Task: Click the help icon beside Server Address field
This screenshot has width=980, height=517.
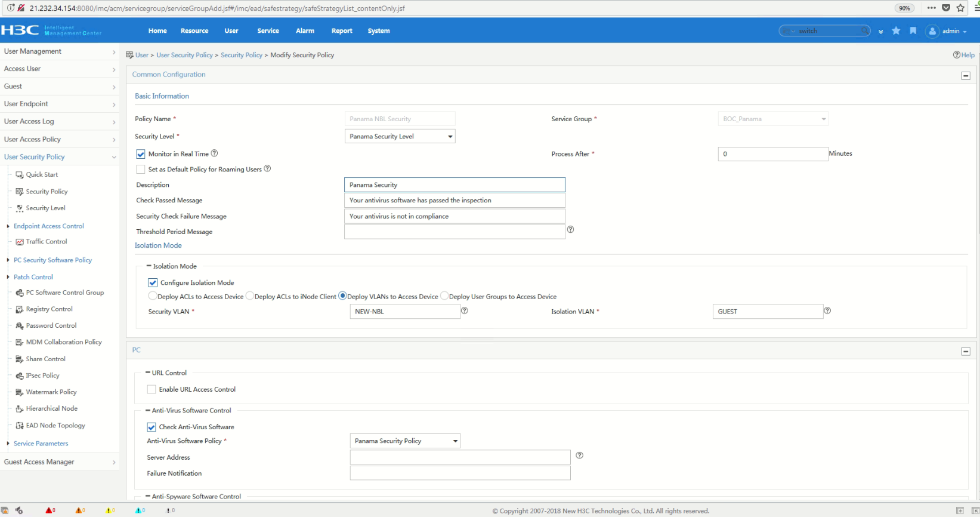Action: (579, 456)
